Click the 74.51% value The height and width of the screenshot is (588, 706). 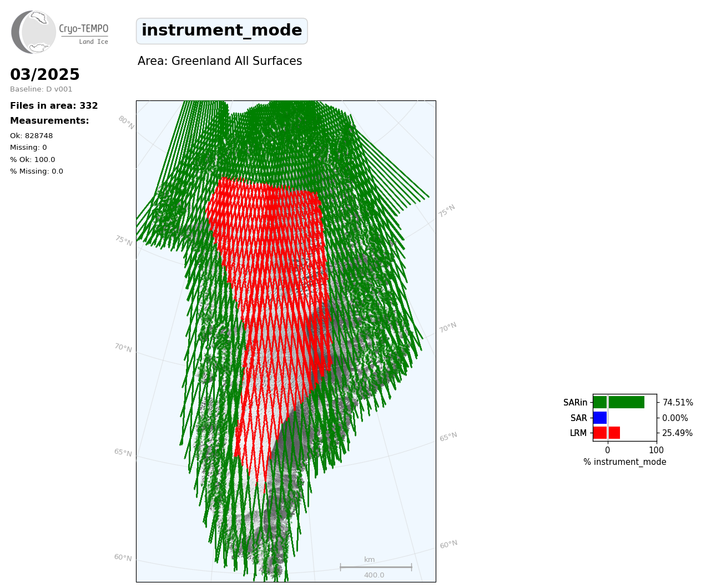678,403
